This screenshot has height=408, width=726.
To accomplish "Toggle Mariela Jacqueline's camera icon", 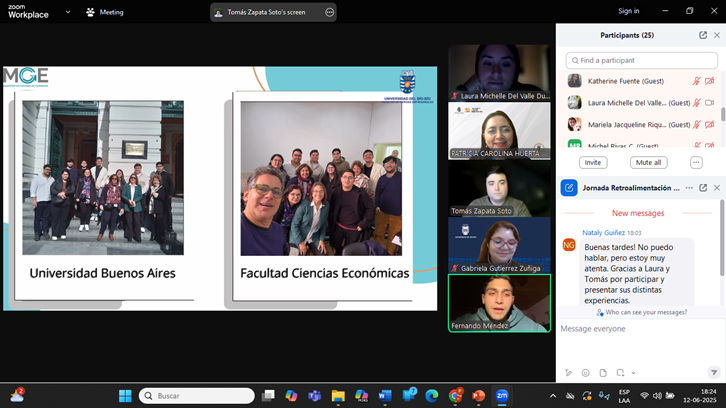I will pos(709,125).
